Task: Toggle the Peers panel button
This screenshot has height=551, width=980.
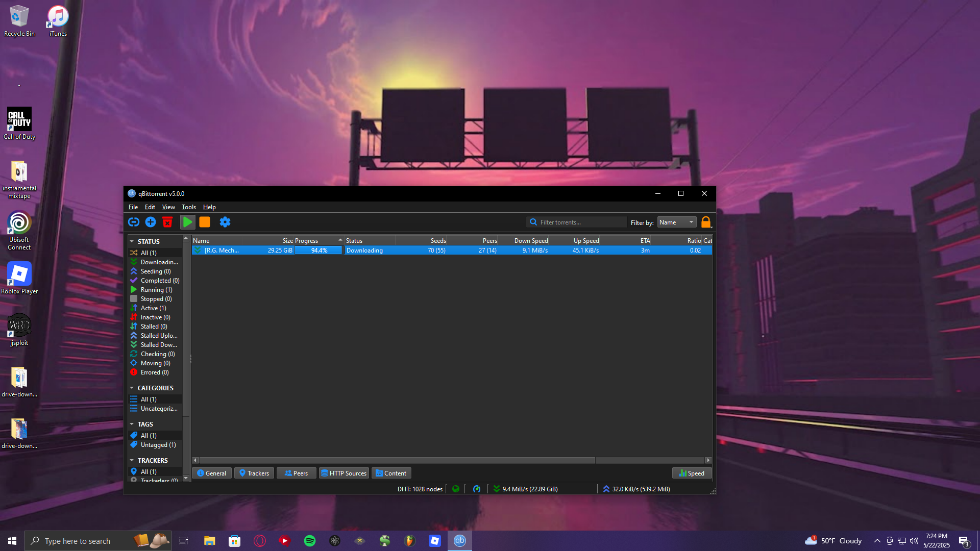Action: tap(296, 473)
